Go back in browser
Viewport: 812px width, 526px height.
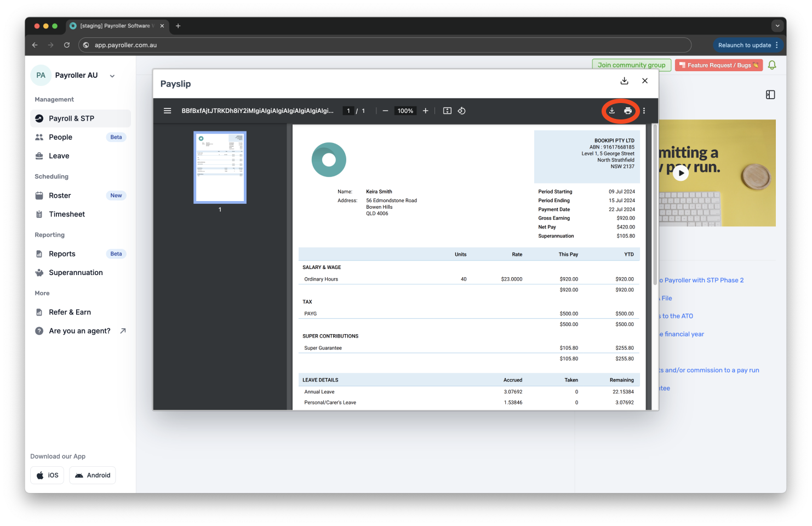35,45
